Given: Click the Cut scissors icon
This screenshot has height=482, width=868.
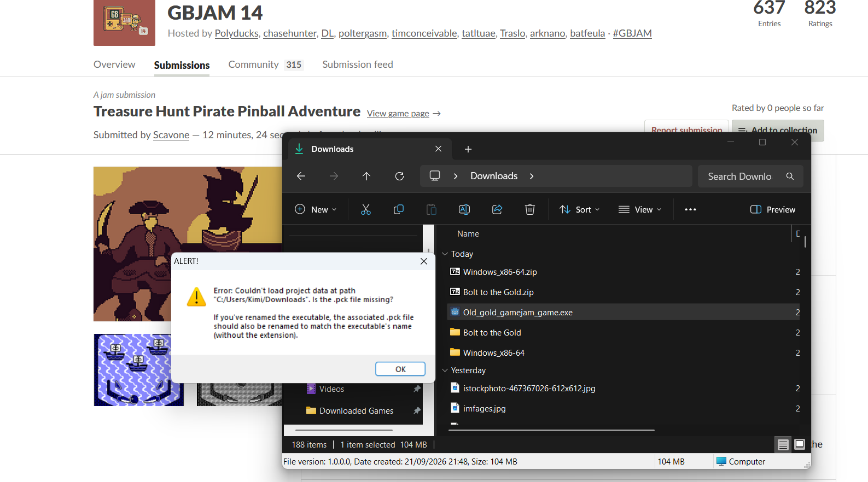Looking at the screenshot, I should [366, 209].
